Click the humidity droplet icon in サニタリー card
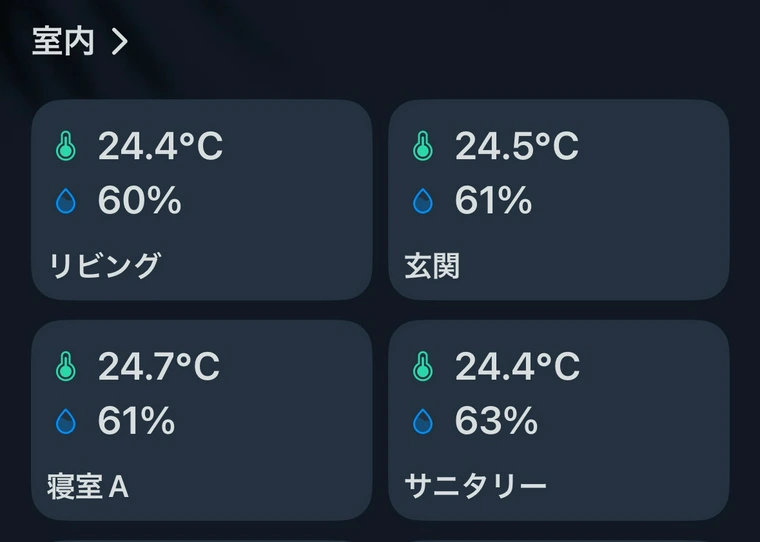 (x=423, y=423)
